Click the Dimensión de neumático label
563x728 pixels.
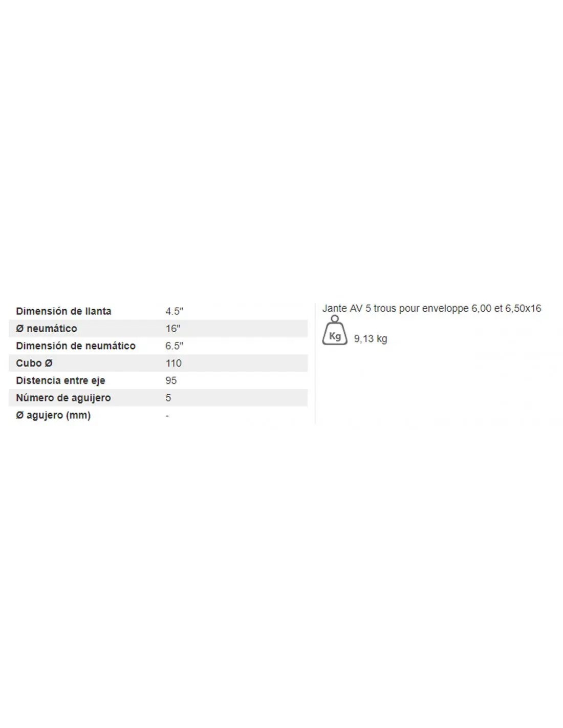76,346
